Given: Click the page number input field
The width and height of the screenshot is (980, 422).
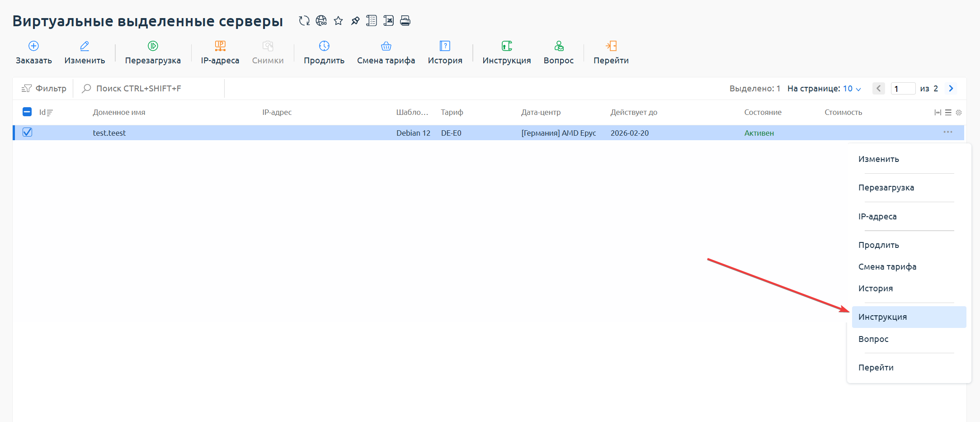Looking at the screenshot, I should coord(903,89).
